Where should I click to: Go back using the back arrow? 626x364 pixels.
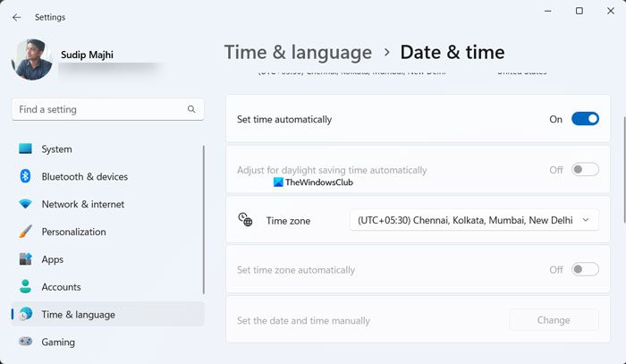17,17
